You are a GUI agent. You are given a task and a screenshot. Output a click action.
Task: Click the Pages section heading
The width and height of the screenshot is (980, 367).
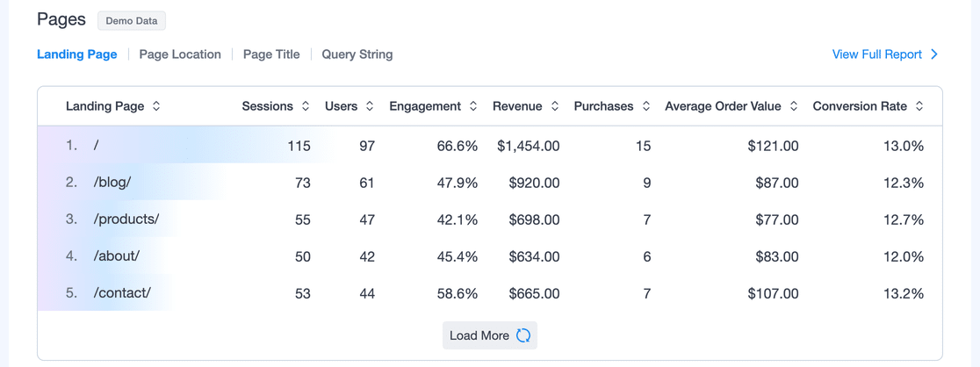(61, 20)
